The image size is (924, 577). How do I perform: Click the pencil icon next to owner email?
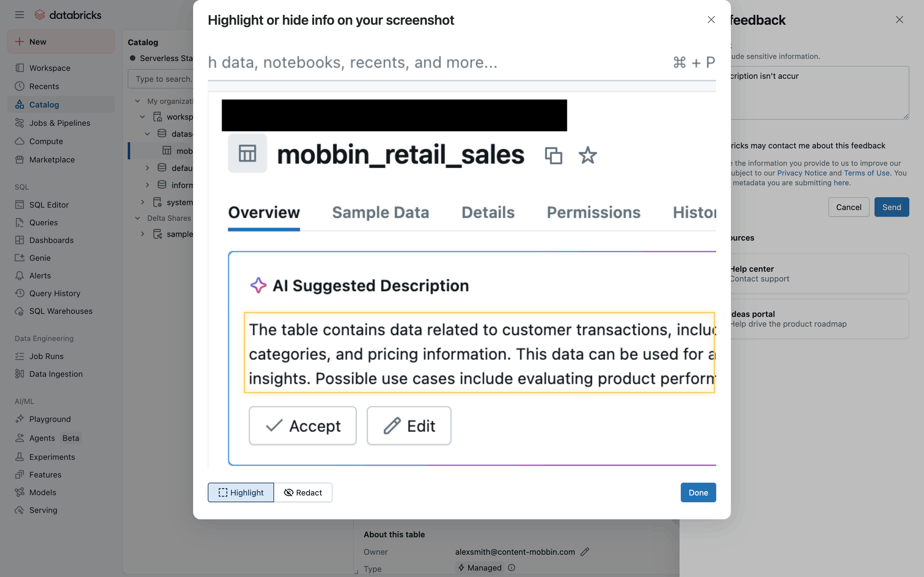585,552
